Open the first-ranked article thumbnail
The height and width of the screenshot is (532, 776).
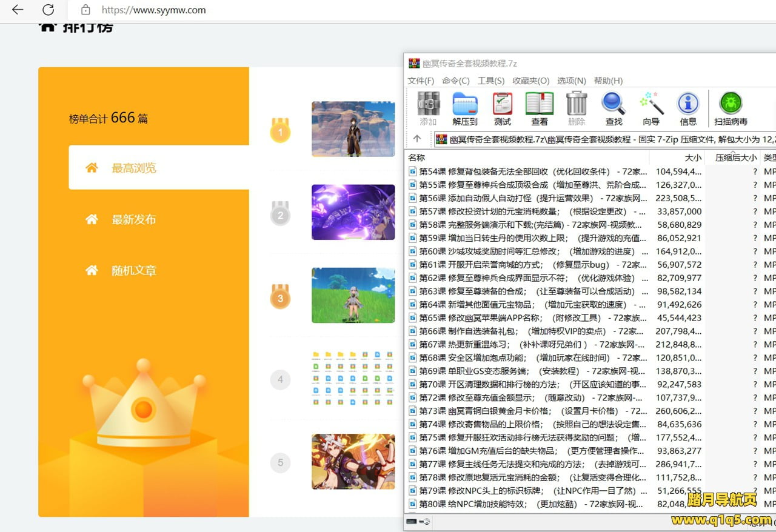353,129
